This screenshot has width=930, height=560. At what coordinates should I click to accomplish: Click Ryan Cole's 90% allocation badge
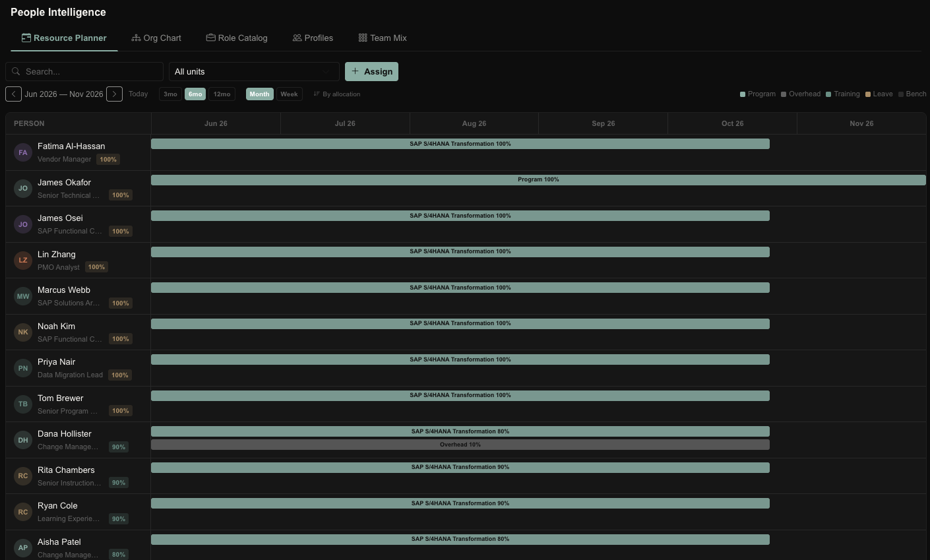[119, 519]
